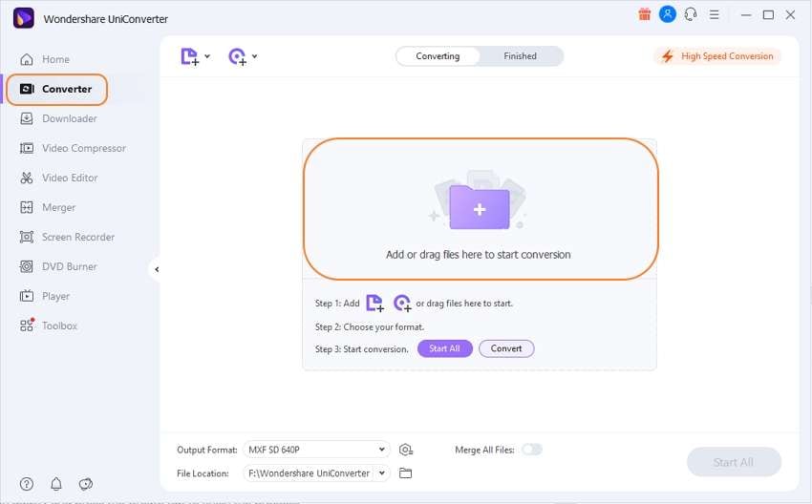Screen dimensions: 812x504
Task: Expand the Load DVD dropdown arrow
Action: click(255, 56)
